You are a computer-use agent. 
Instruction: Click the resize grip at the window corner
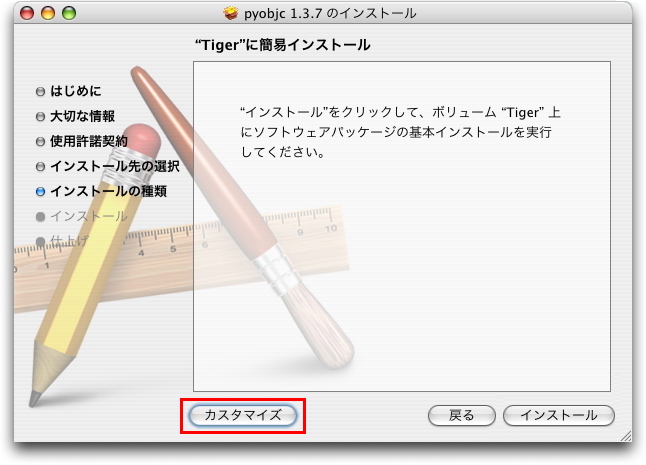tap(626, 436)
